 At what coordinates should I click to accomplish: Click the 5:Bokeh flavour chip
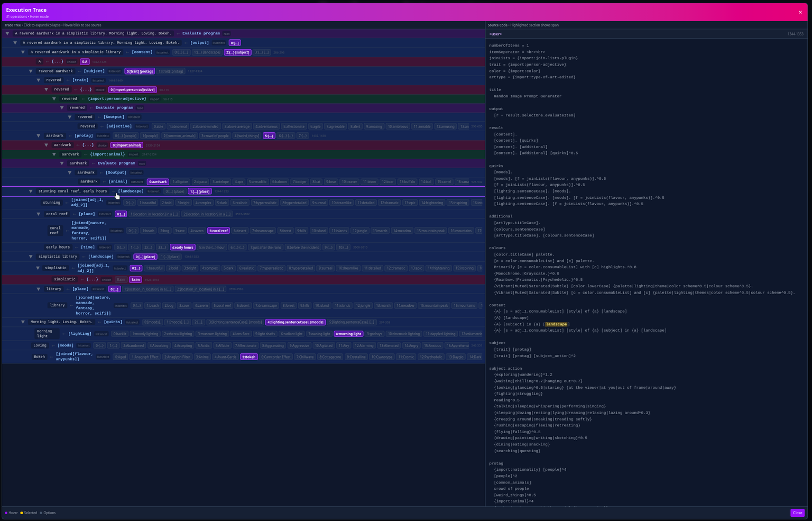coord(249,357)
